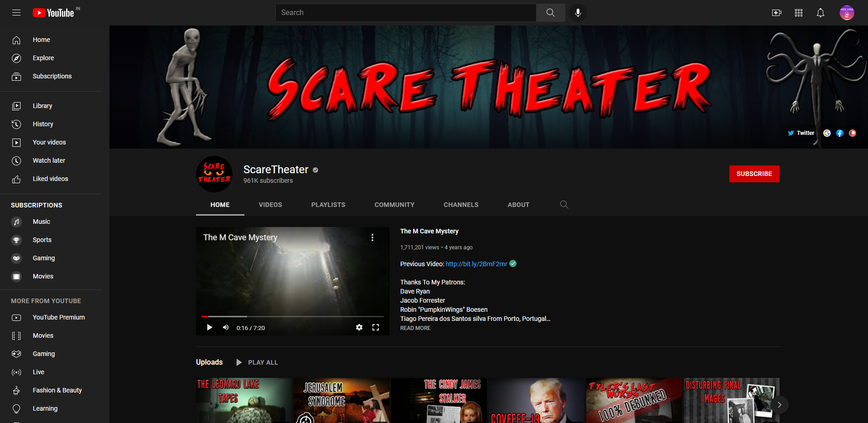Open The Leonard Lake Tapes thumbnail
The height and width of the screenshot is (423, 868).
244,400
